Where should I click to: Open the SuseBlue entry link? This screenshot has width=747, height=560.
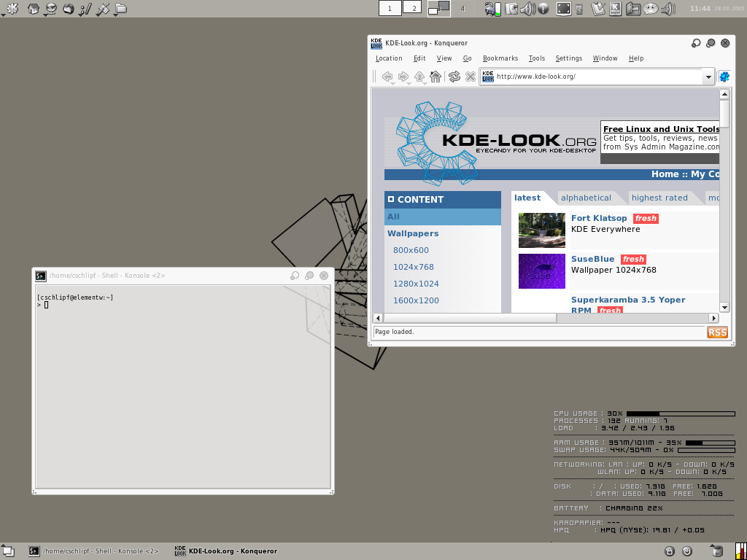(592, 259)
